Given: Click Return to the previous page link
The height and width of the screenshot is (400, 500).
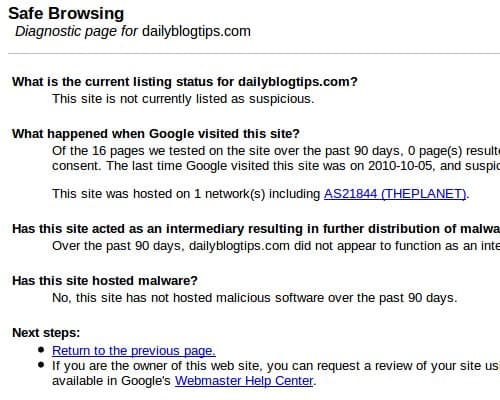Looking at the screenshot, I should point(134,351).
